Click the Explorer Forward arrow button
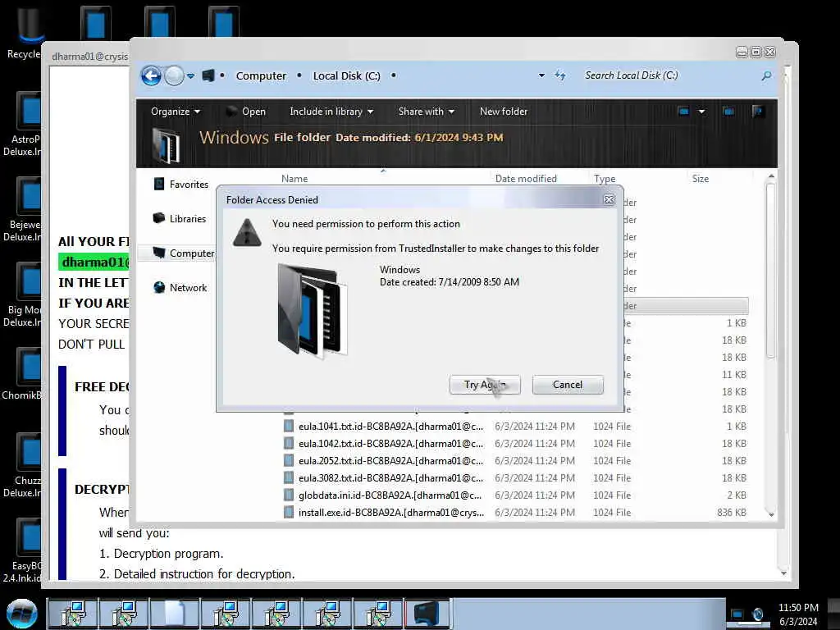Screen dimensions: 840x630 click(x=174, y=76)
